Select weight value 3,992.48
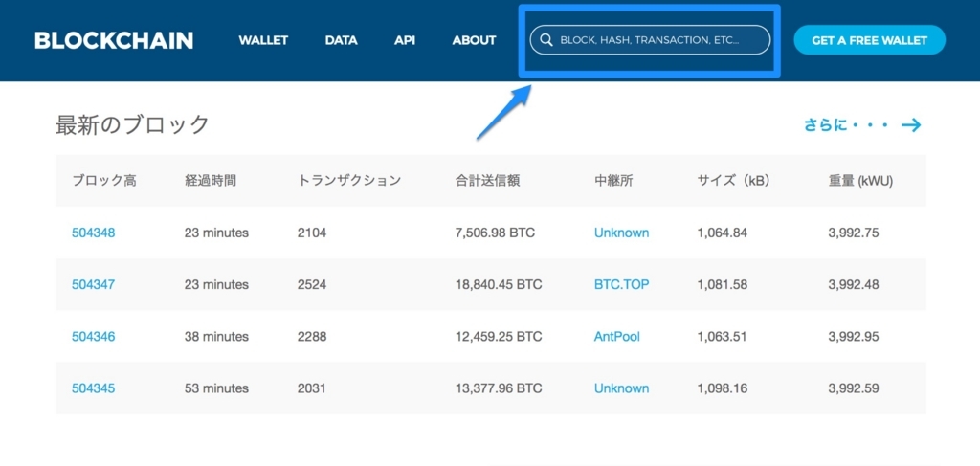 point(854,285)
